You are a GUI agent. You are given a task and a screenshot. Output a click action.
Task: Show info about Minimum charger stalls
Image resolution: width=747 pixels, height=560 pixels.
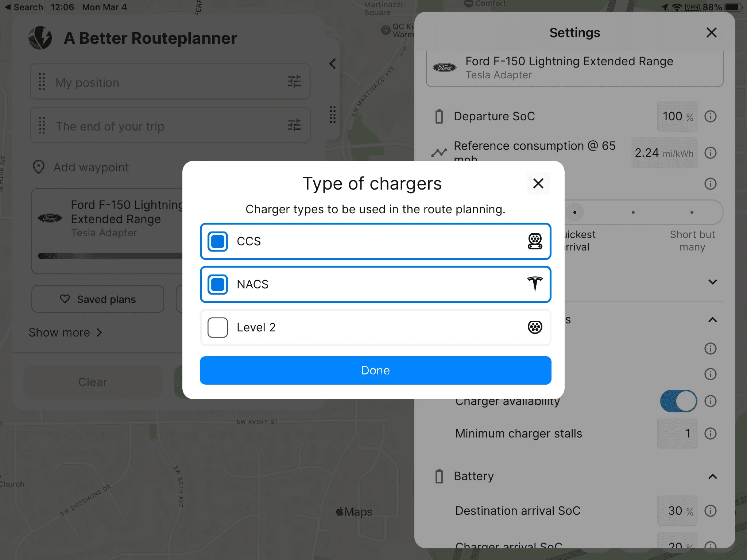710,433
